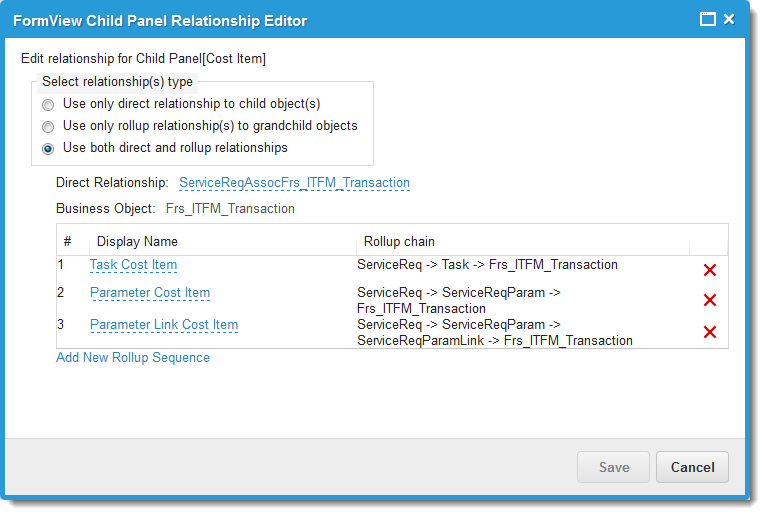This screenshot has height=515, width=765.
Task: Open the Parameter Link Cost Item link
Action: (x=164, y=325)
